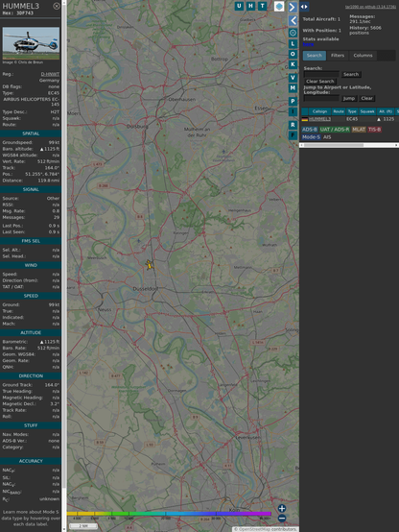Open the map layer selector hexagon icon
399x532 pixels.
[279, 6]
